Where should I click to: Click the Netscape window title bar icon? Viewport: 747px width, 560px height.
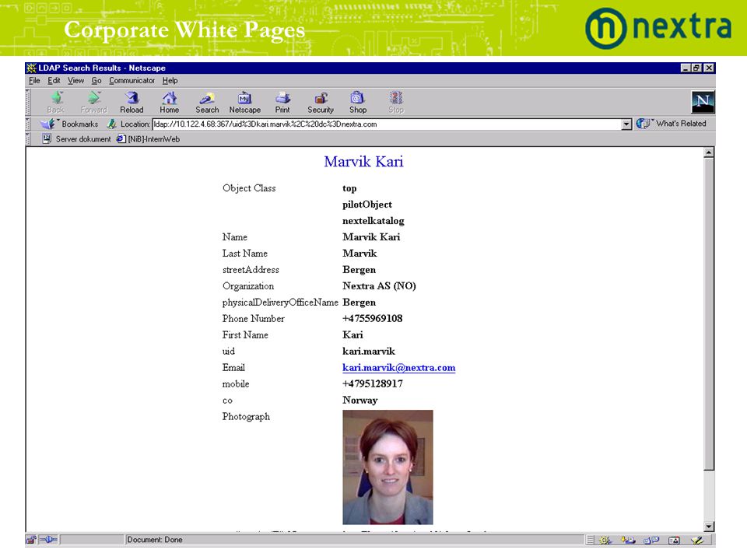click(31, 68)
